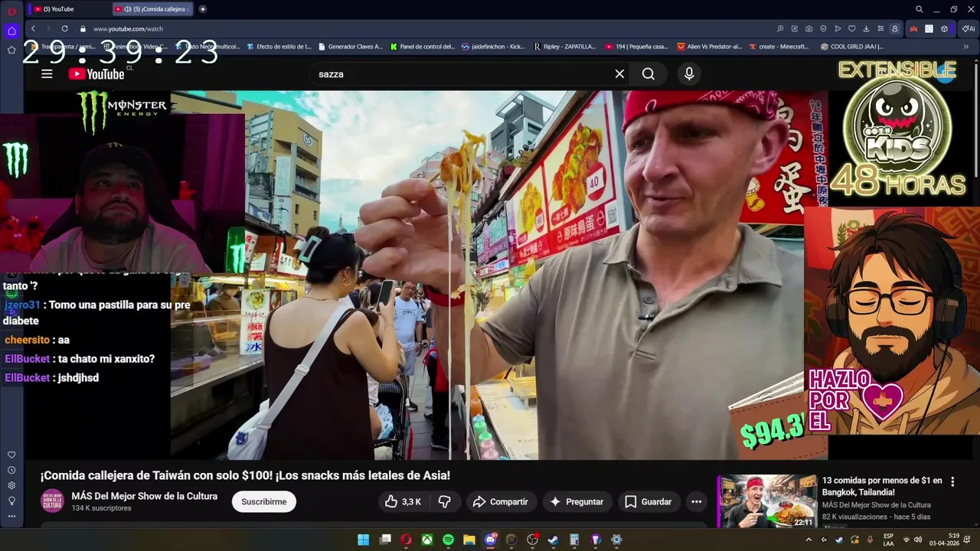This screenshot has height=551, width=980.
Task: Open Discord from the taskbar
Action: pos(491,540)
